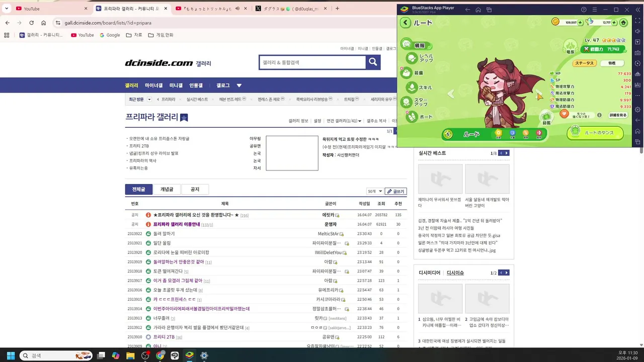Image resolution: width=644 pixels, height=362 pixels.
Task: Open 미니갤 in the blue nav bar
Action: tap(176, 85)
